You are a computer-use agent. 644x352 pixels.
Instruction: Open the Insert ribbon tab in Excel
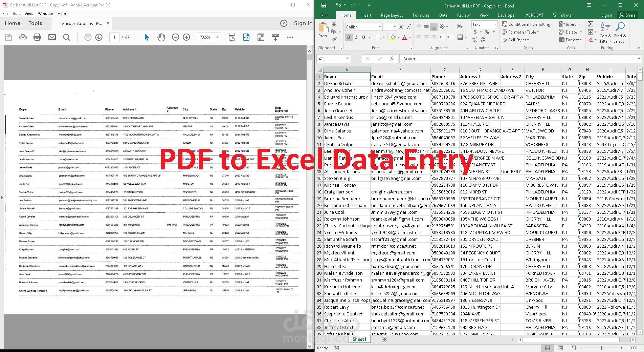366,15
